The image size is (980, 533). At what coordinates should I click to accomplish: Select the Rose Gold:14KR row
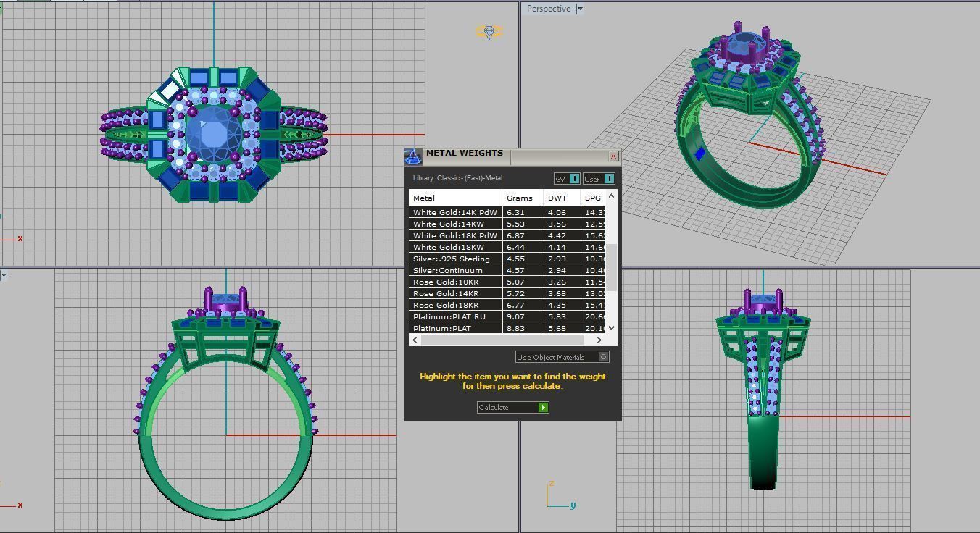[x=507, y=293]
